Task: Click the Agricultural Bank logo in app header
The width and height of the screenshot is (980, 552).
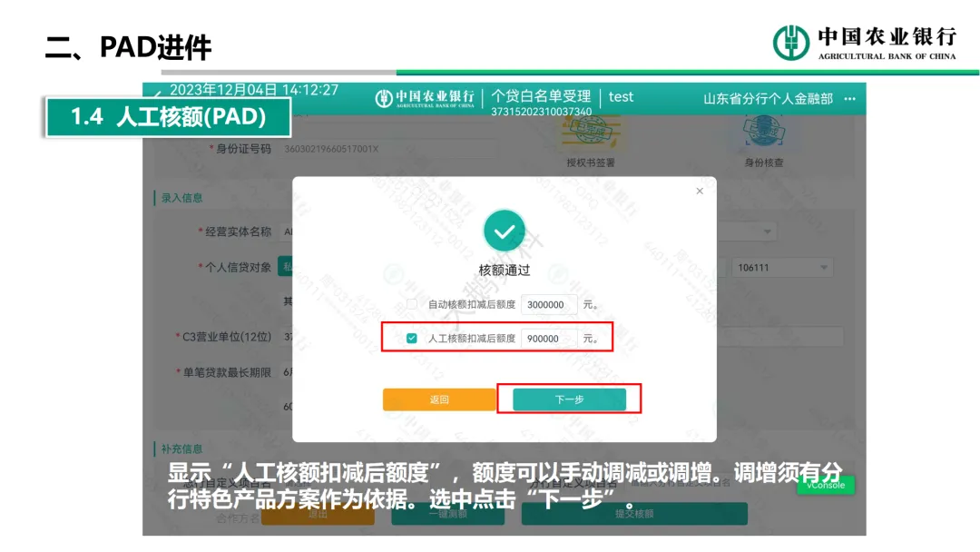Action: 425,98
